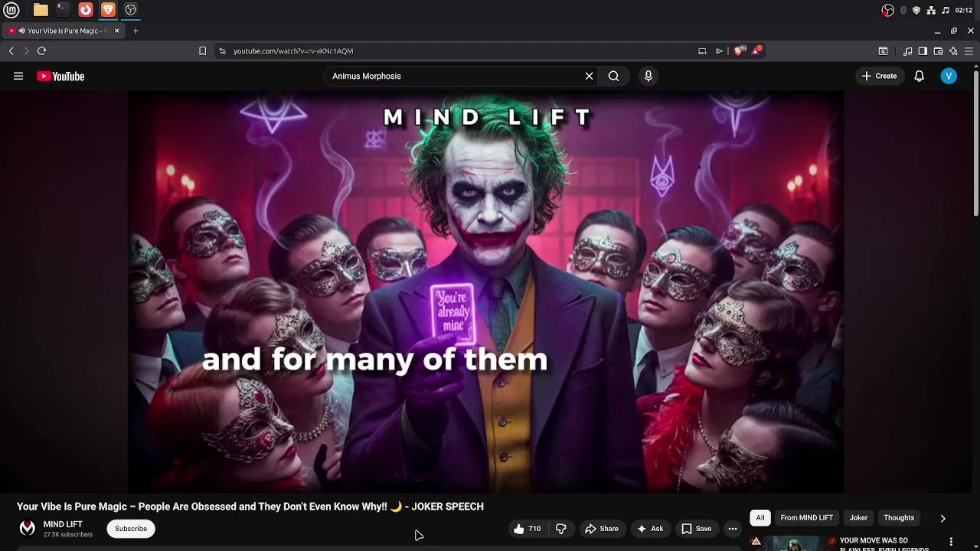The width and height of the screenshot is (980, 551).
Task: Open Brave Shields lion icon
Action: tap(739, 51)
